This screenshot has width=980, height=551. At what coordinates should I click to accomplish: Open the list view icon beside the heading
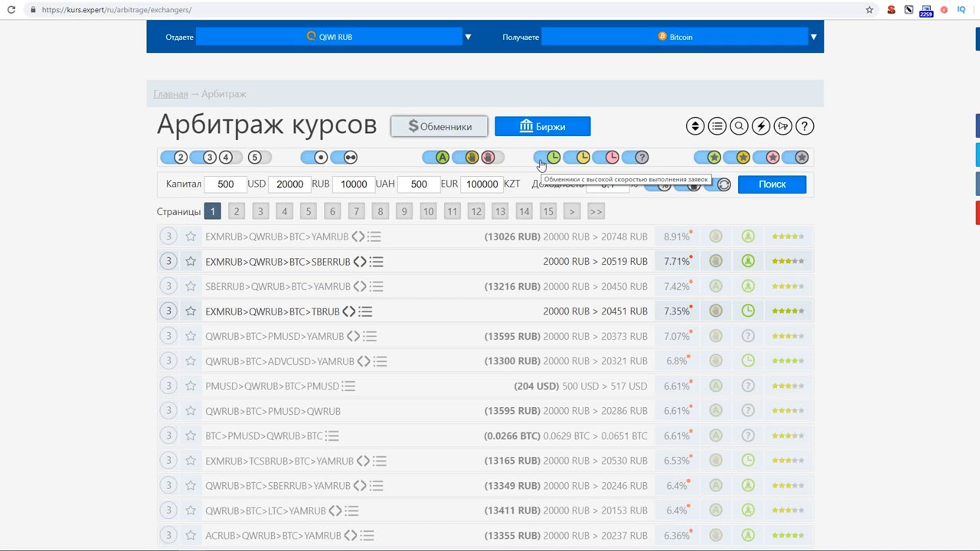coord(717,126)
